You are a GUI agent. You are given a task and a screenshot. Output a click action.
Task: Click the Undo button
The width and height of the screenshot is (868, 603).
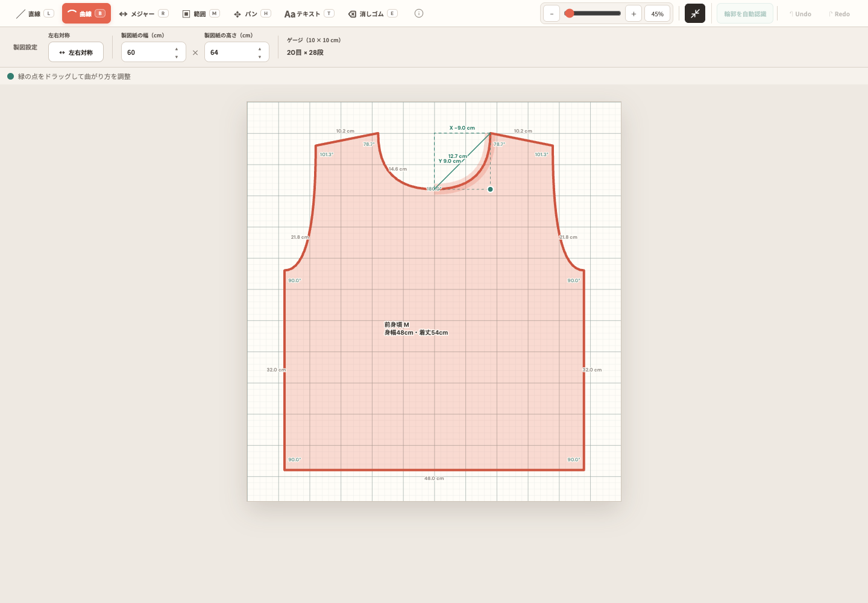(x=800, y=14)
